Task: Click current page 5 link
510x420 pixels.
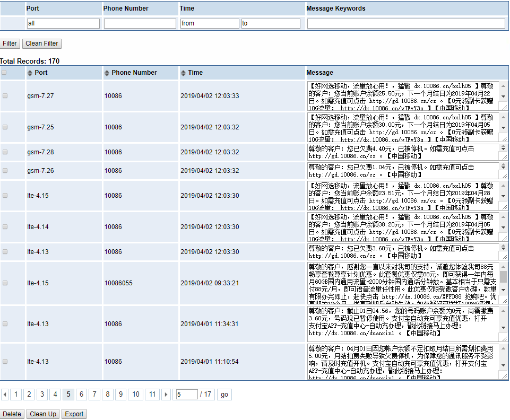Action: (68, 395)
